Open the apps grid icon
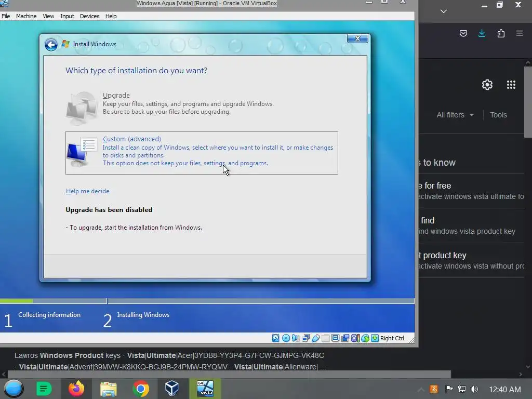The image size is (532, 399). tap(511, 85)
